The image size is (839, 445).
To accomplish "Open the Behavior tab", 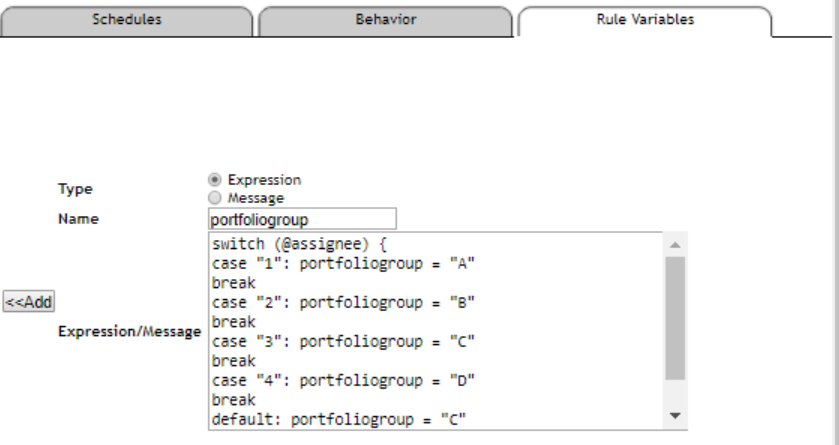I will coord(385,21).
